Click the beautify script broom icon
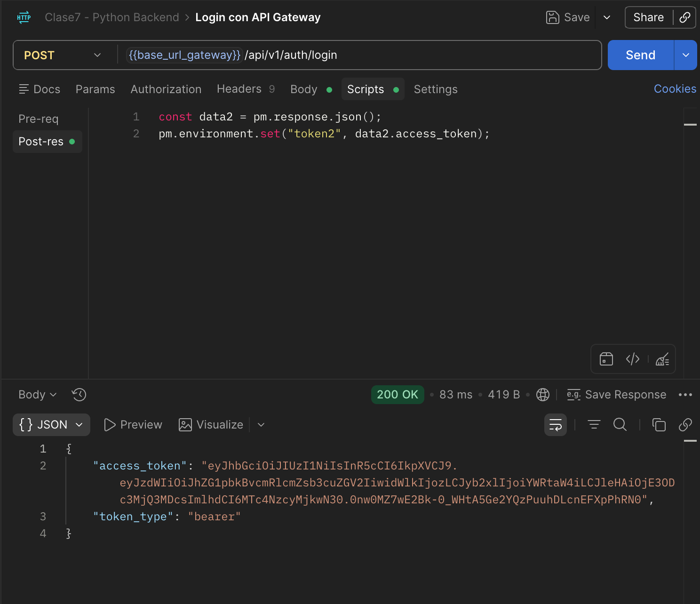 (x=662, y=359)
